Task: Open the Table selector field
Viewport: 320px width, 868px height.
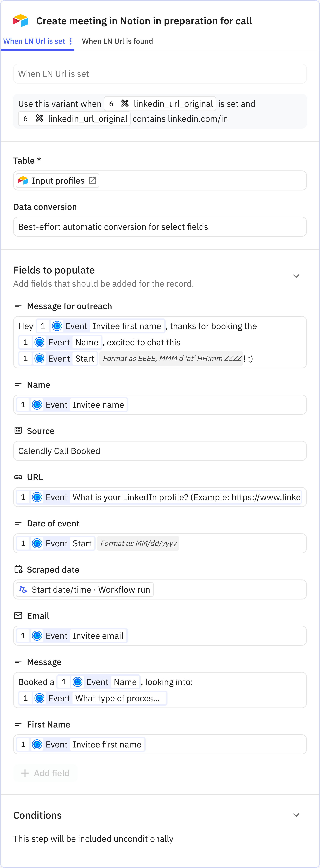Action: click(160, 181)
